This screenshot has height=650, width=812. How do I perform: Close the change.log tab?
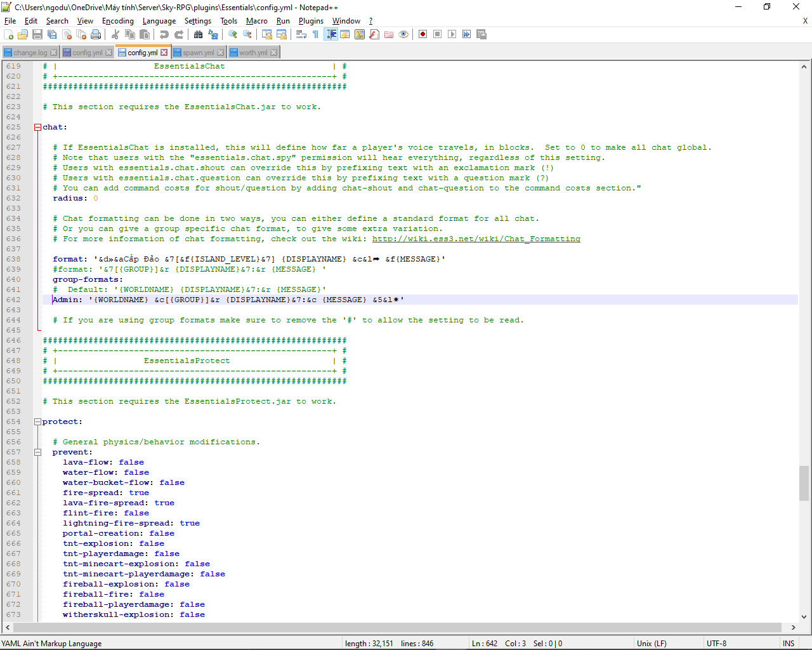coord(54,53)
